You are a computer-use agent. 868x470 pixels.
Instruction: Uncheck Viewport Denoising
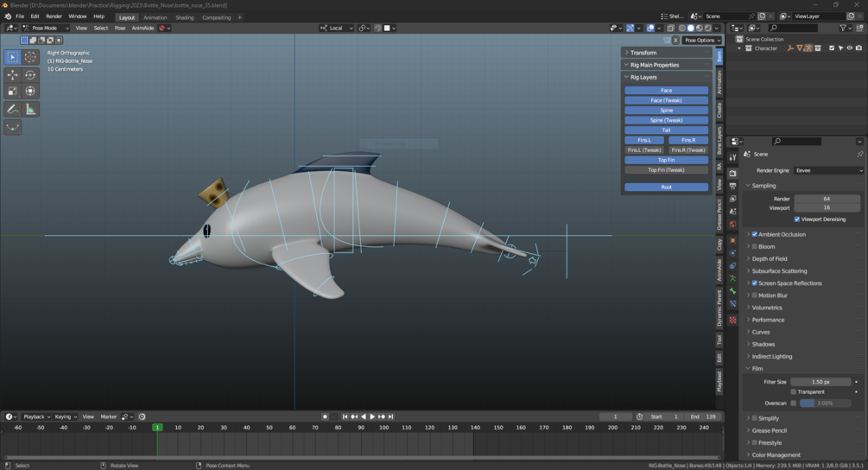[796, 219]
